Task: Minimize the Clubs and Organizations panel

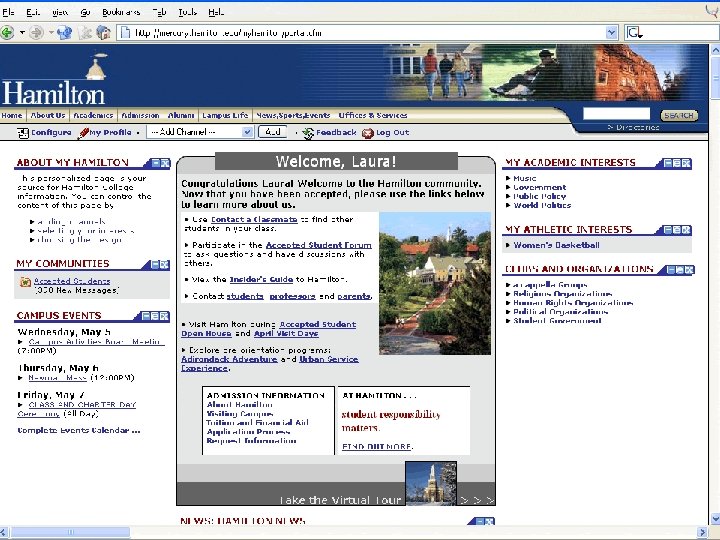Action: click(671, 270)
